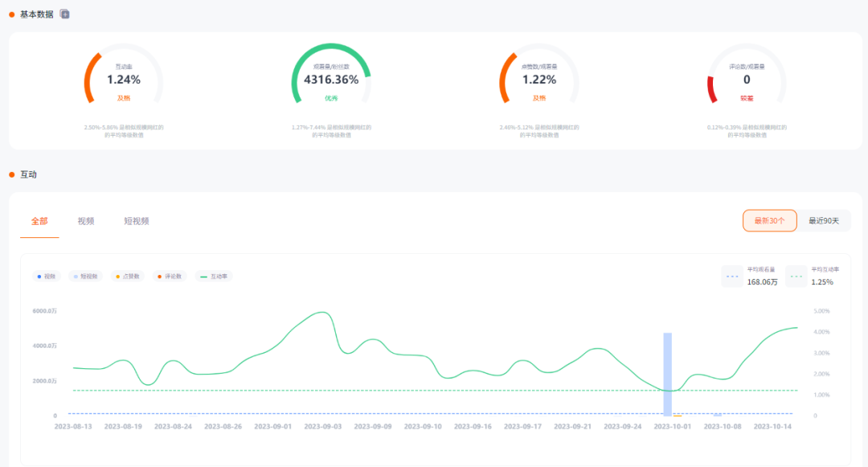Click the 2023-08-13 date label
The image size is (868, 467).
coord(73,427)
